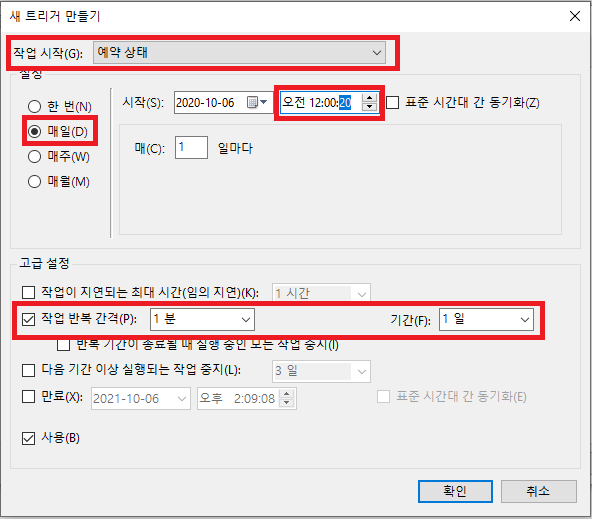Click the 매(C) days interval field
The height and width of the screenshot is (519, 592).
191,148
